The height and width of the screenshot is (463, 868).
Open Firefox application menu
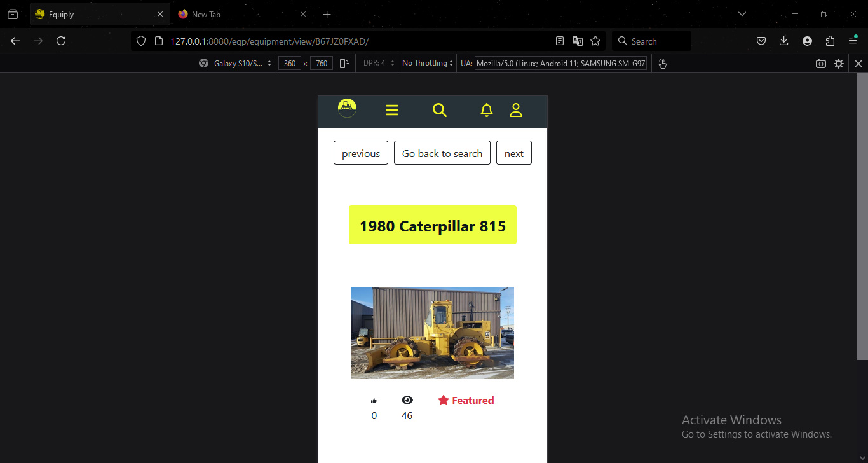(853, 41)
